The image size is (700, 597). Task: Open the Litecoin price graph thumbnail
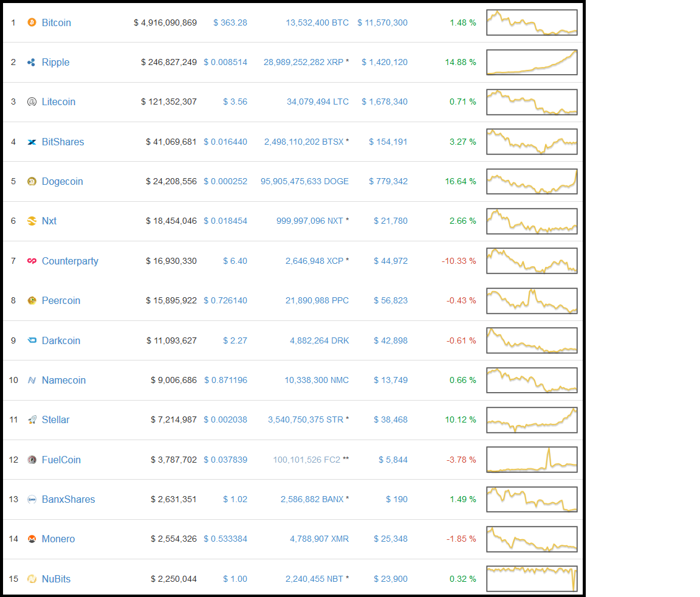pyautogui.click(x=532, y=102)
